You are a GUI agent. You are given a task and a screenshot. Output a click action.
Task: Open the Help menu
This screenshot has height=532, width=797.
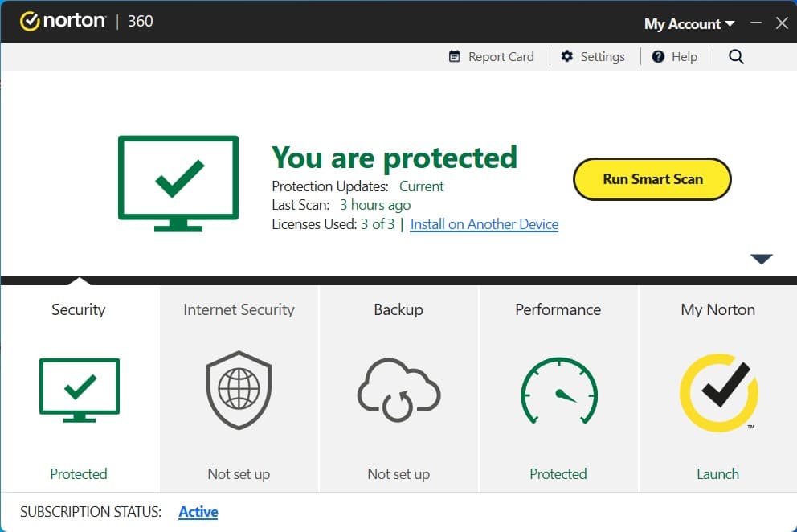click(x=675, y=56)
